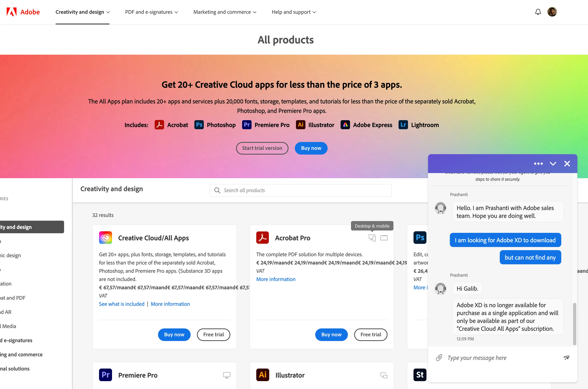
Task: Expand PDF and e-signatures dropdown
Action: (152, 12)
